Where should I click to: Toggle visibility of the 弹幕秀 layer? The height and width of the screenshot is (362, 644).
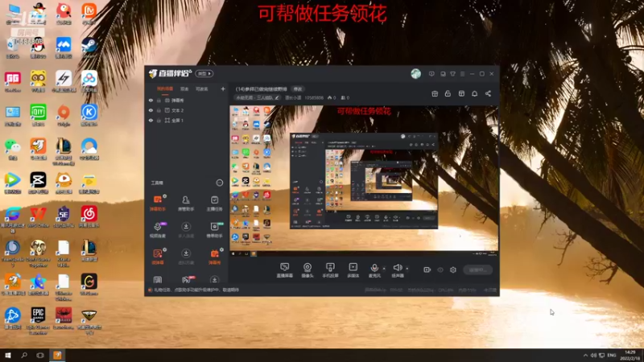pyautogui.click(x=151, y=100)
